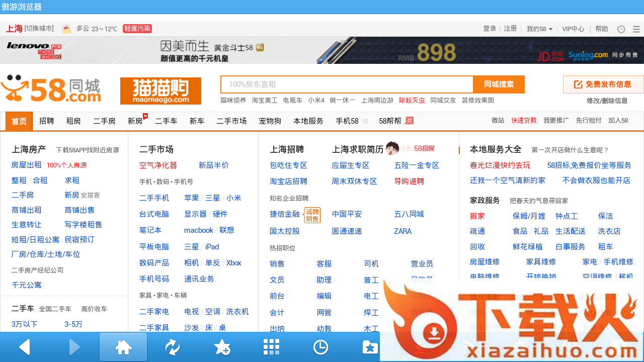The height and width of the screenshot is (362, 644).
Task: Go back with the left arrow button
Action: click(x=24, y=347)
